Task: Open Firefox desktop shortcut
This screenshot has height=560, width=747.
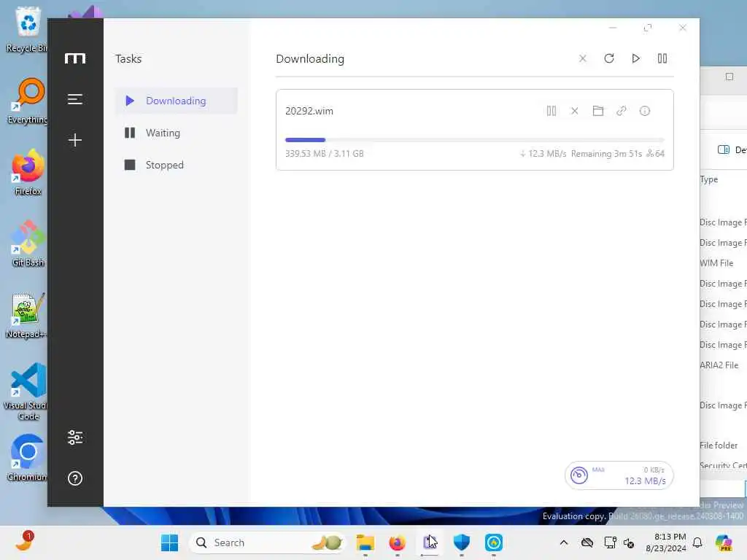Action: pos(28,172)
